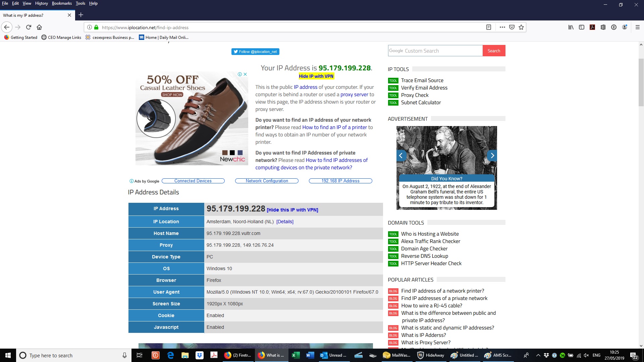Click CEO Manage Links bookmark
The image size is (644, 362).
[x=61, y=37]
